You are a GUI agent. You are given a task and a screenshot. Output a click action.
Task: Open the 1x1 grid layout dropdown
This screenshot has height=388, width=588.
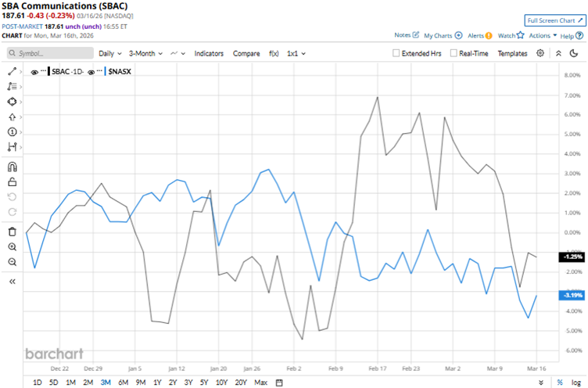(x=296, y=53)
